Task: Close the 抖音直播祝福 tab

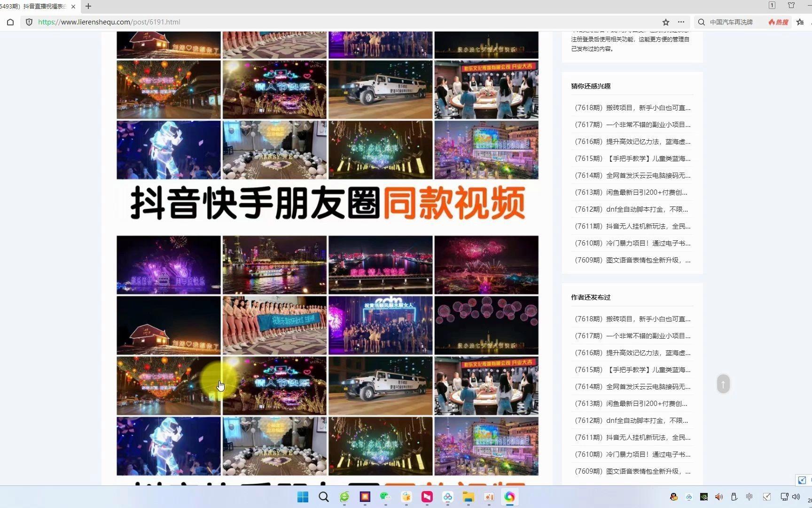Action: [x=73, y=7]
